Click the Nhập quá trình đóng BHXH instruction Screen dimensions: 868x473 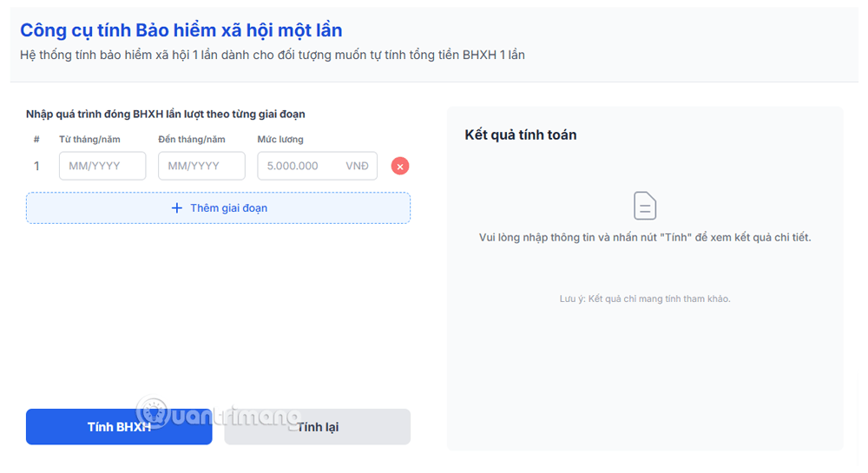click(166, 114)
